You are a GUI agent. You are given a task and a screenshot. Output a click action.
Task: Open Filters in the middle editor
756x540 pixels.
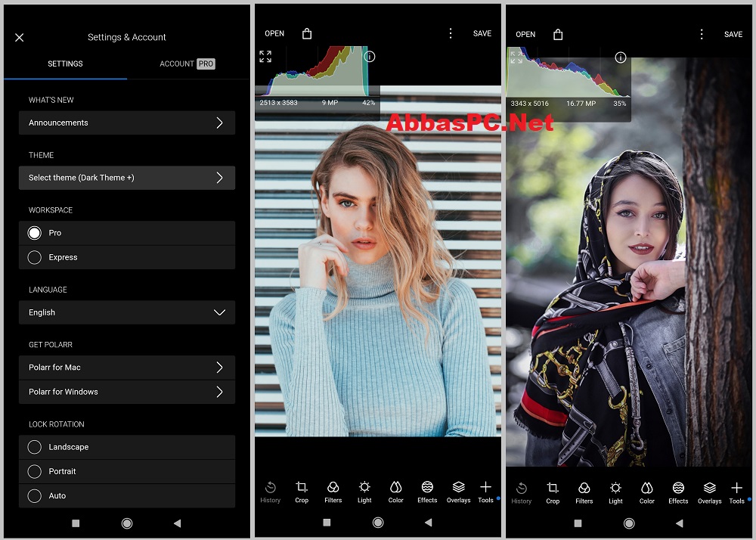click(333, 492)
